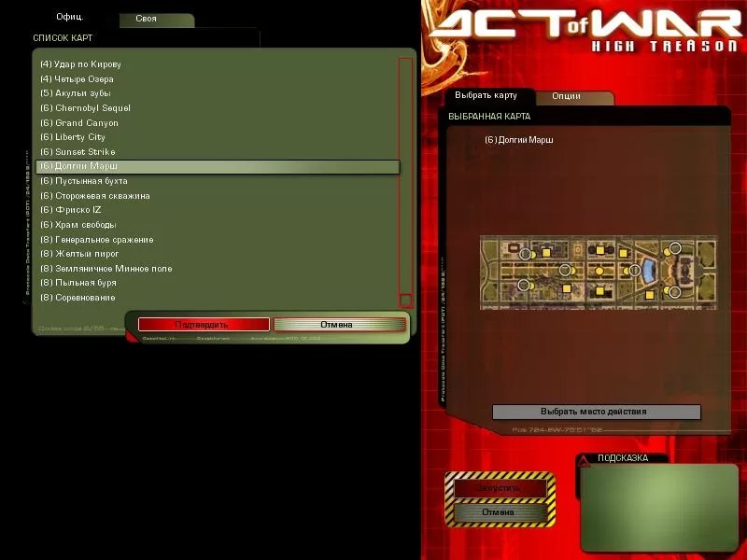Select the Выбрать карту tab
The height and width of the screenshot is (560, 747).
486,95
